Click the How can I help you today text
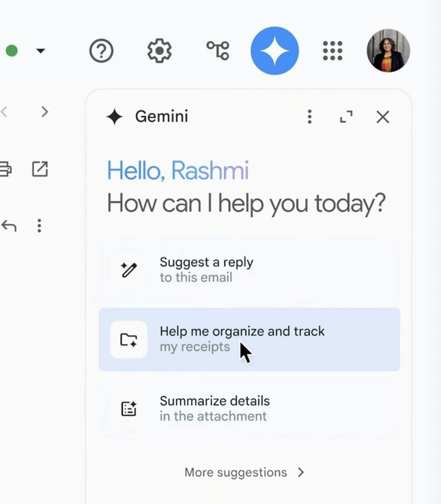 (246, 203)
